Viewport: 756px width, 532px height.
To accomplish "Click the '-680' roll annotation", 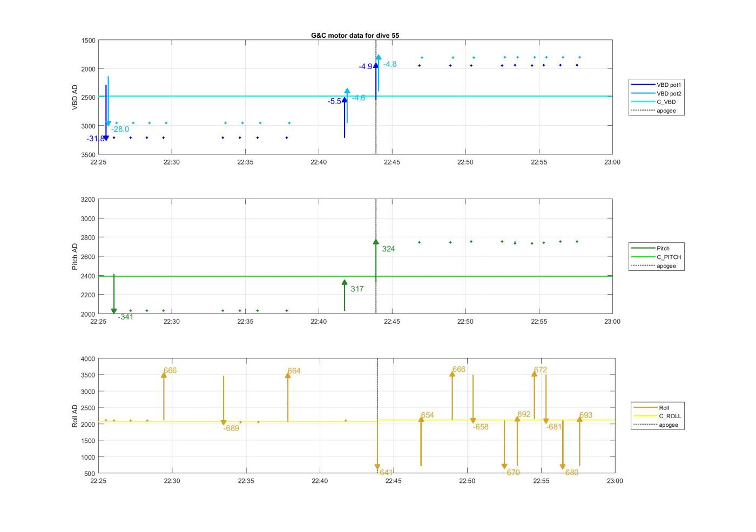I will [x=571, y=473].
